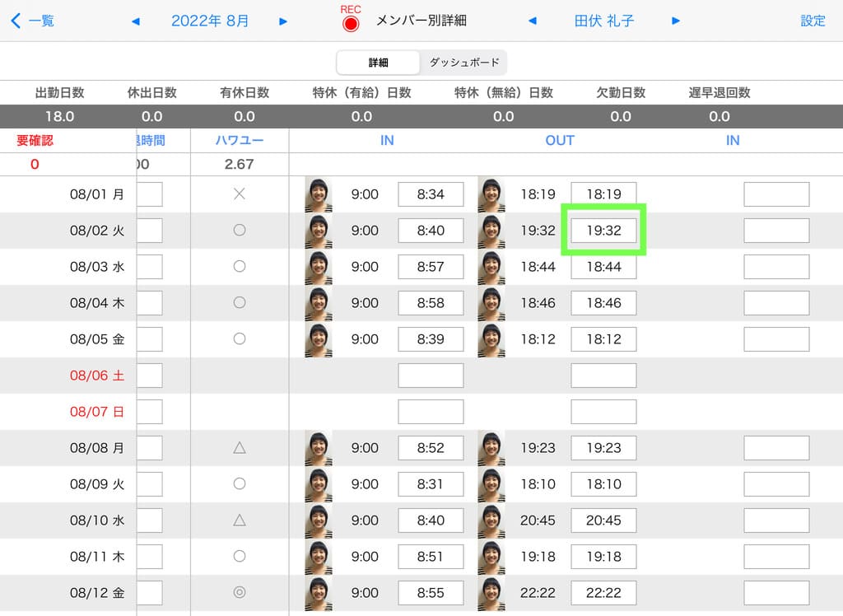Switch to previous member arrow
This screenshot has height=616, width=843.
[x=532, y=21]
